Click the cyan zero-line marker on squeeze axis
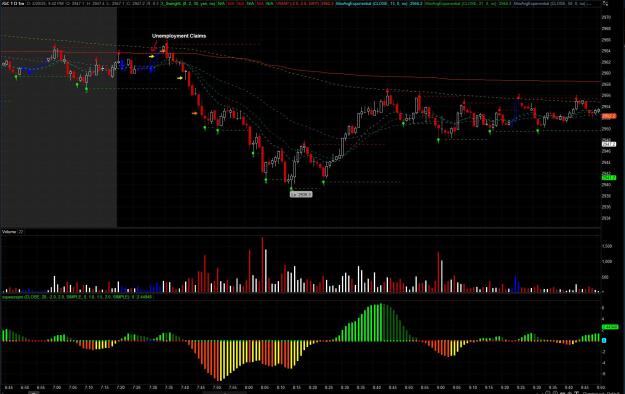Viewport: 625px width, 394px height. (604, 341)
